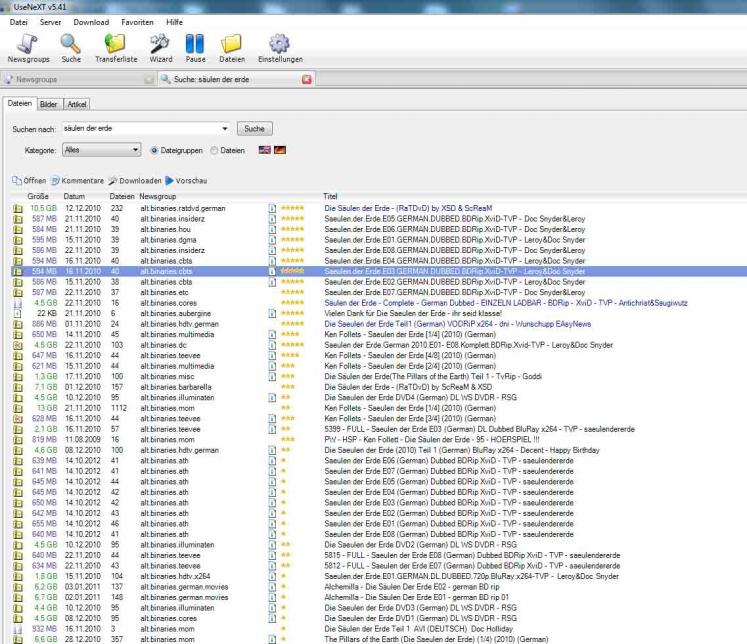Switch to the Artikel tab
The image size is (747, 644).
(77, 104)
